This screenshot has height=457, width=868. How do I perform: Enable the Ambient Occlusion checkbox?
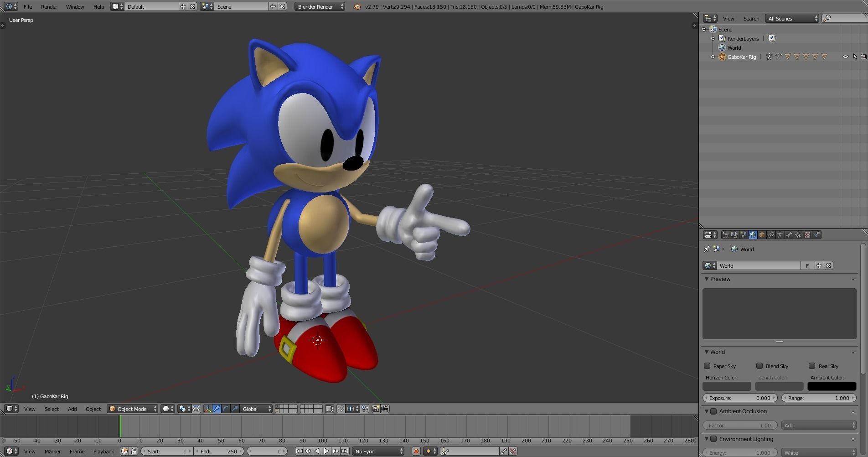click(713, 411)
